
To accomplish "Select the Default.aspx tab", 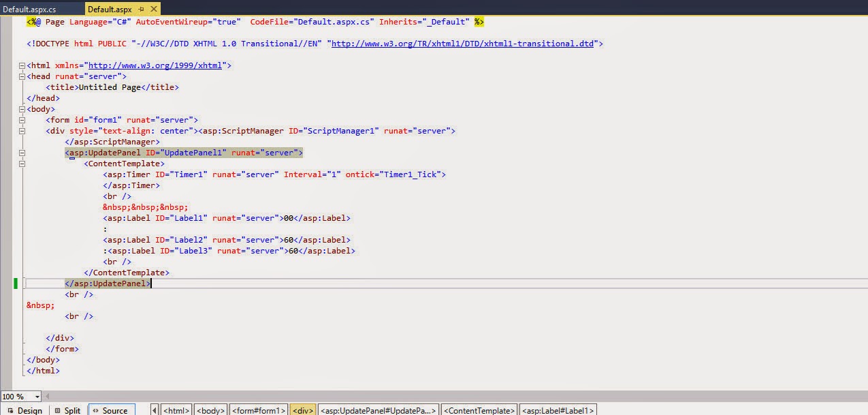I will pos(109,10).
